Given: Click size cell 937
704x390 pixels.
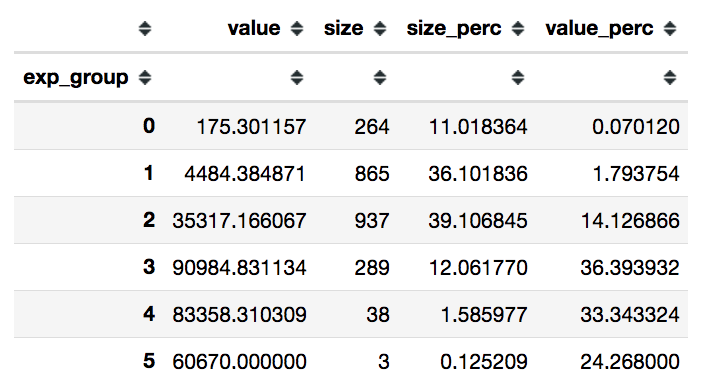Looking at the screenshot, I should click(372, 221).
